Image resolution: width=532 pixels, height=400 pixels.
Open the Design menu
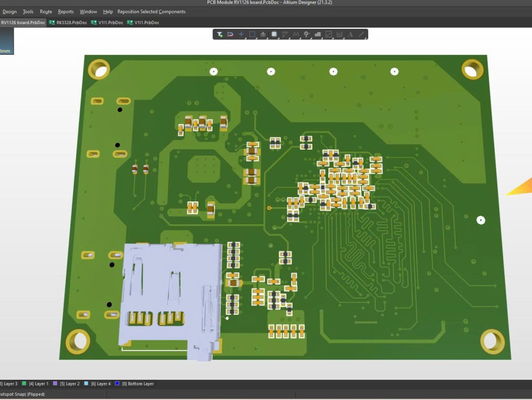[x=10, y=12]
